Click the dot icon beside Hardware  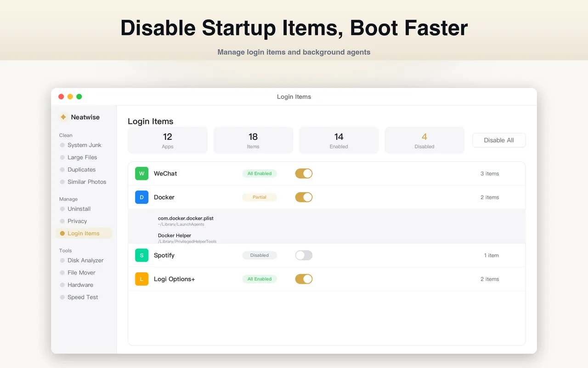pos(62,285)
